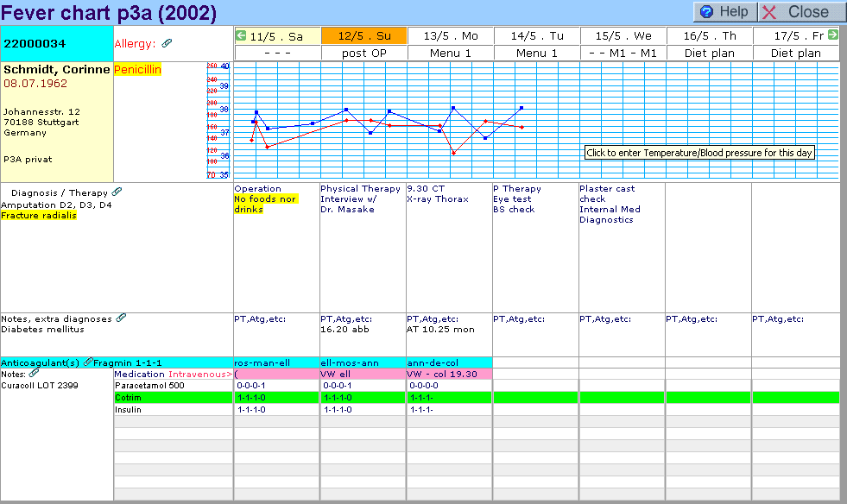This screenshot has height=504, width=847.
Task: Open the 16/5 Th day header
Action: [x=709, y=36]
